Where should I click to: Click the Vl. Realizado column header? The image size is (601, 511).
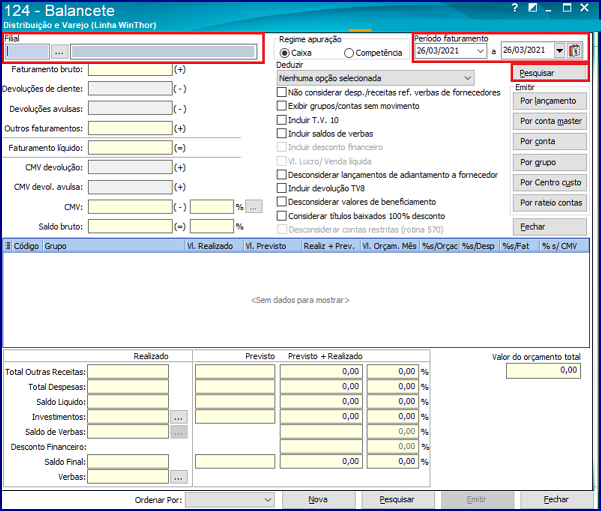click(x=214, y=246)
